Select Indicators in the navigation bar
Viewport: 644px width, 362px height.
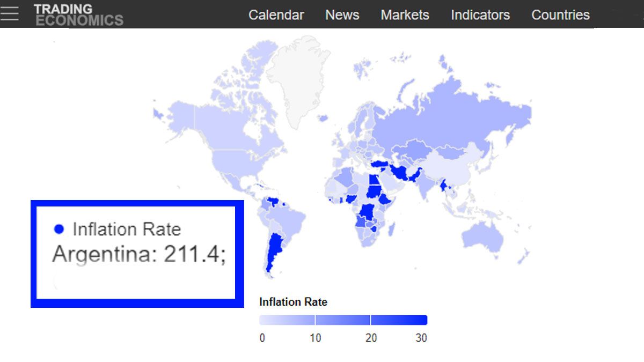tap(480, 15)
